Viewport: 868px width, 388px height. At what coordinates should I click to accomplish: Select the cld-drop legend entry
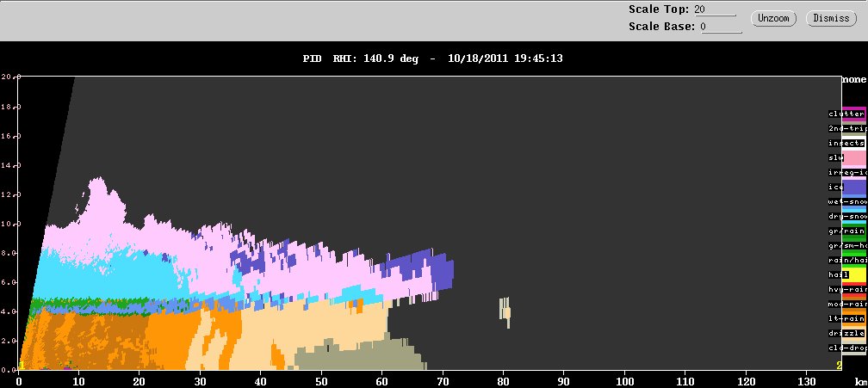tap(847, 348)
